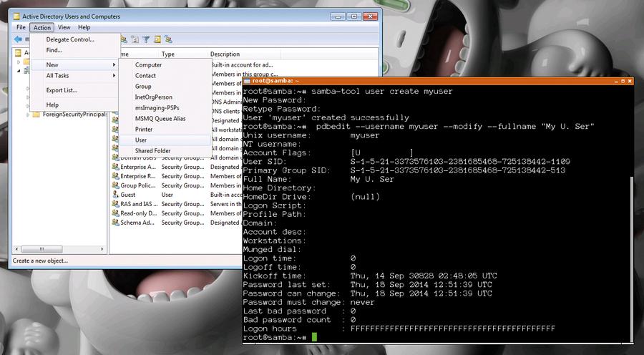The width and height of the screenshot is (644, 355).
Task: Click the Read-only D... group icon
Action: [115, 213]
